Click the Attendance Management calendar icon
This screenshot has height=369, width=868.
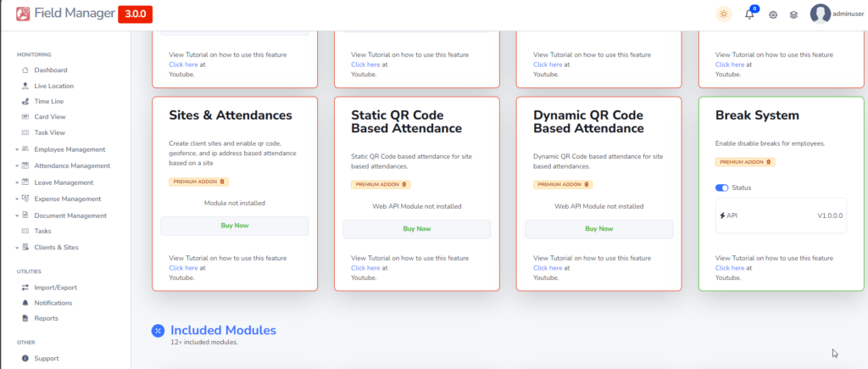pyautogui.click(x=25, y=165)
